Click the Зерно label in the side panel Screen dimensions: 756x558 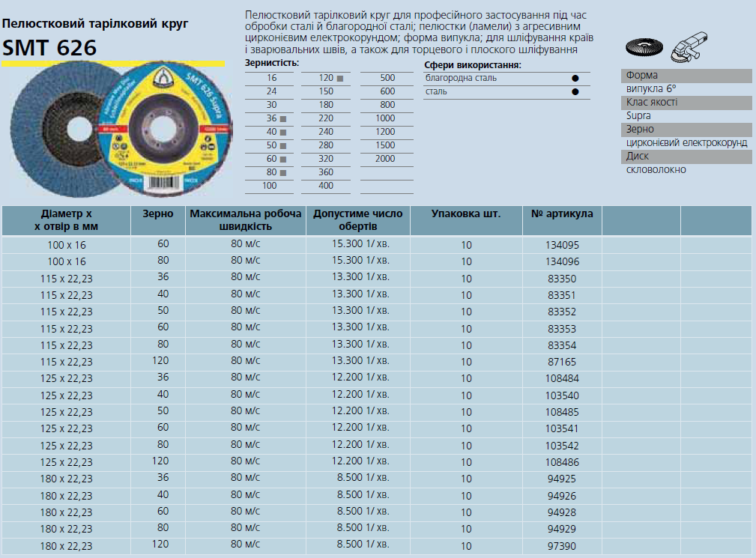click(x=640, y=129)
